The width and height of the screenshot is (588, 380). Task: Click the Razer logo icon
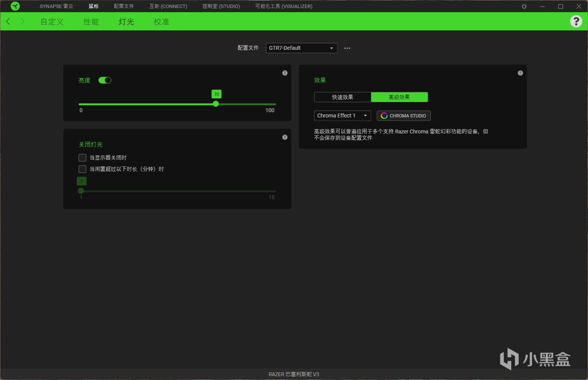coord(15,6)
